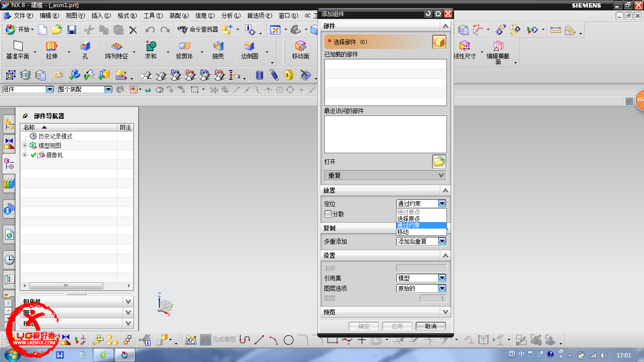
Task: Click the New file icon in toolbar
Action: (43, 30)
